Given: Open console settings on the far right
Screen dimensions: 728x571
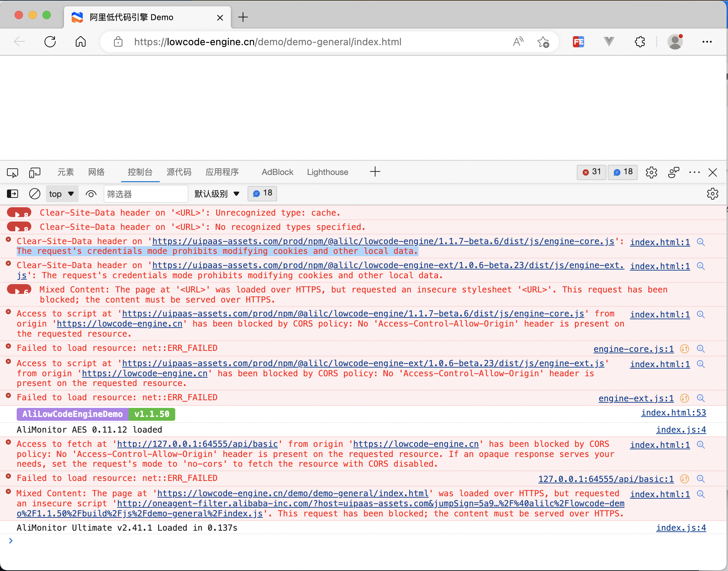Looking at the screenshot, I should click(x=712, y=194).
